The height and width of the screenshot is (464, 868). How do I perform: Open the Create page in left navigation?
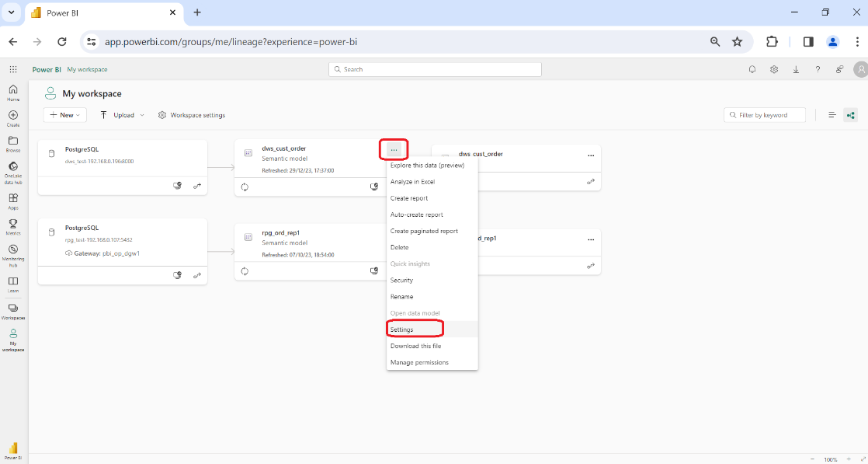[x=13, y=118]
